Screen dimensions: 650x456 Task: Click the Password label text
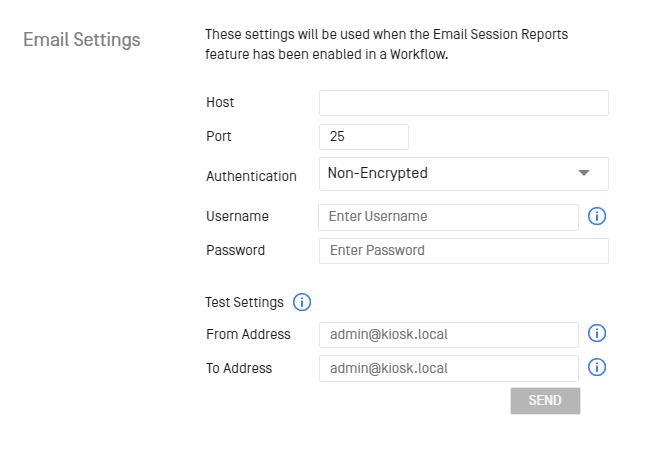click(x=235, y=250)
